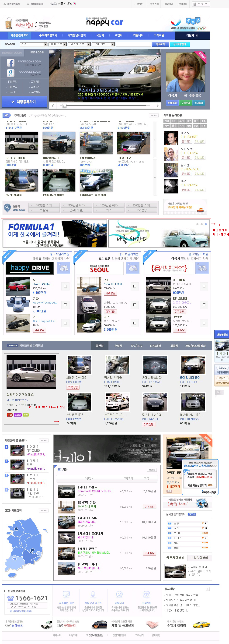This screenshot has width=229, height=644.
Task: Check the box for 벤틀리 Le MANSO listing
Action: 134,305
